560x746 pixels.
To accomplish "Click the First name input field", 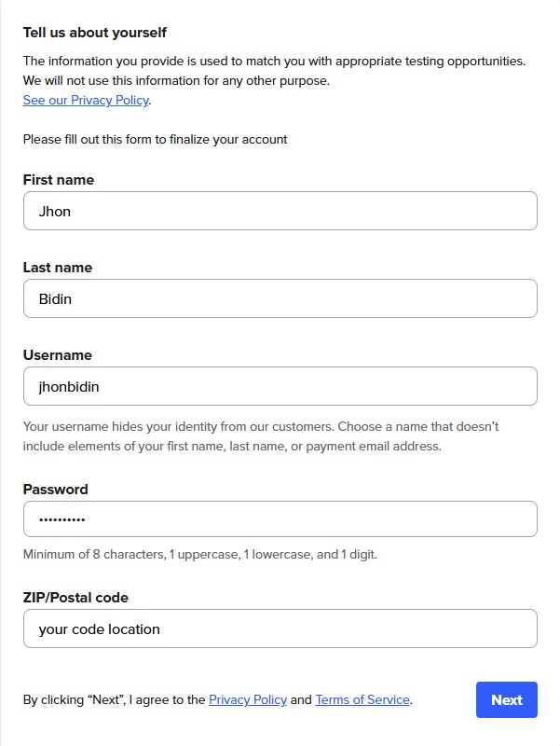I will point(280,211).
